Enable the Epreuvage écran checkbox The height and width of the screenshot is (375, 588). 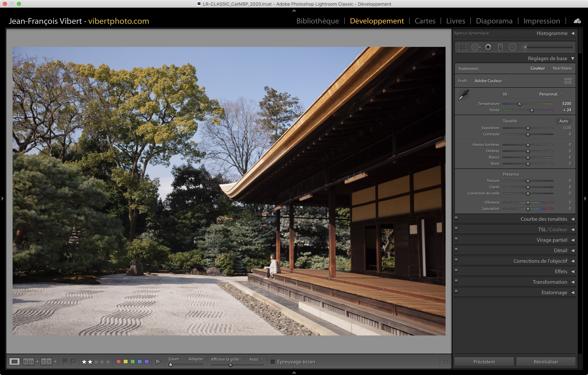pos(273,362)
